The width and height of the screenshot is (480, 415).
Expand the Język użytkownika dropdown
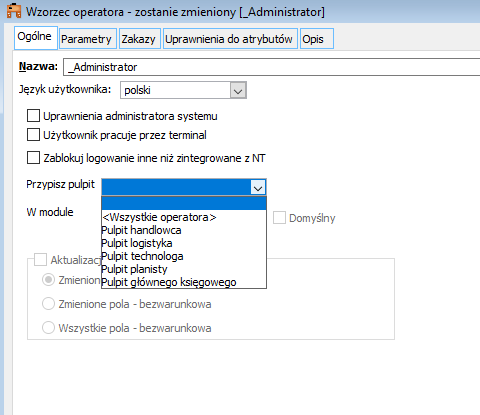tap(238, 90)
